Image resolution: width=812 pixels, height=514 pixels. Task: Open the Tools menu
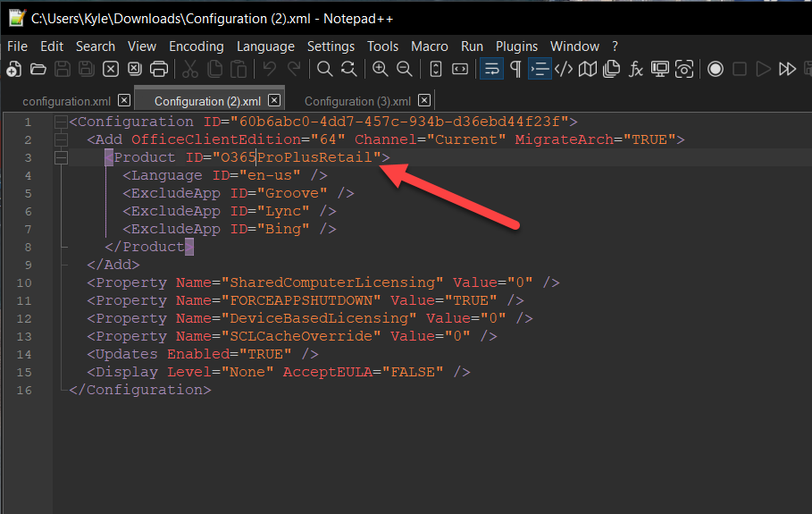pyautogui.click(x=382, y=46)
